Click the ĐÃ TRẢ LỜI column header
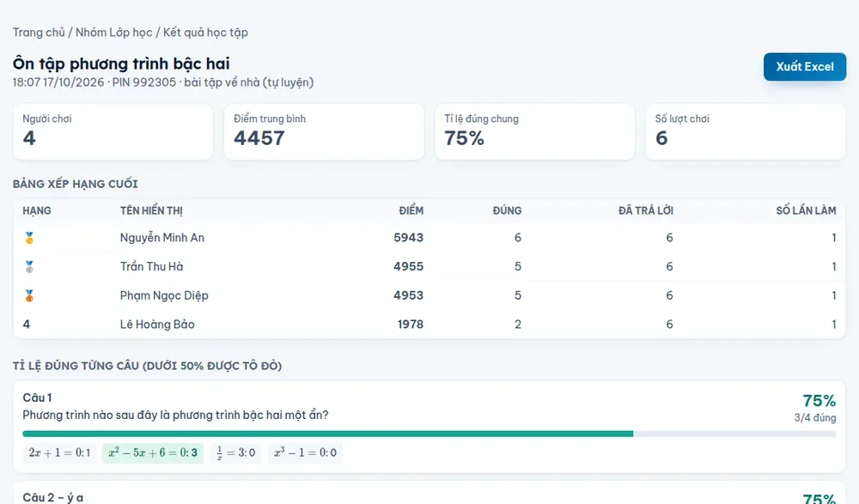This screenshot has height=504, width=859. 646,211
